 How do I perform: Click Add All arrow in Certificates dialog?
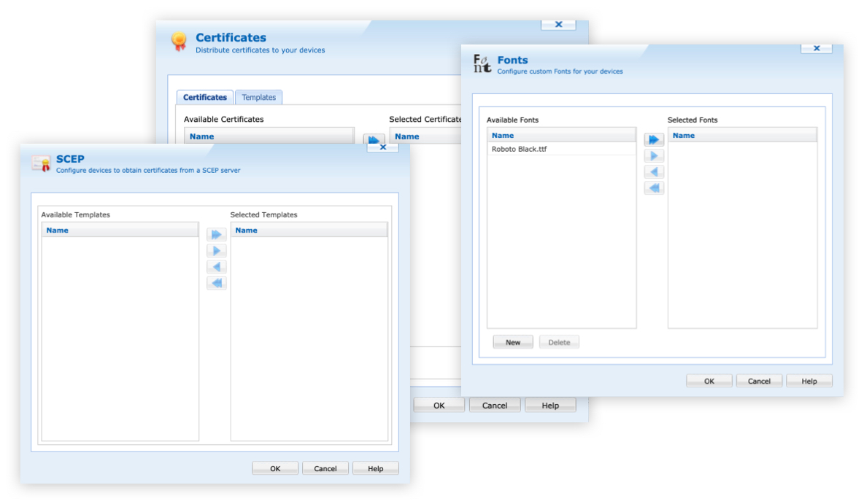[374, 139]
